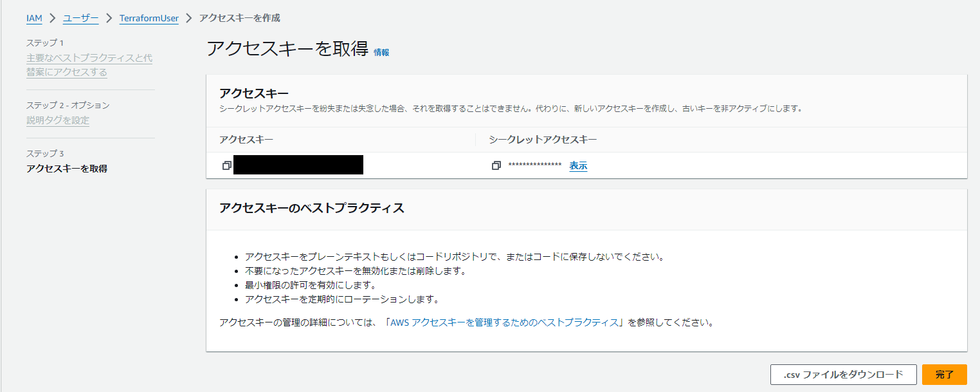Click the masked secret key asterisks
The height and width of the screenshot is (392, 980).
pyautogui.click(x=535, y=166)
